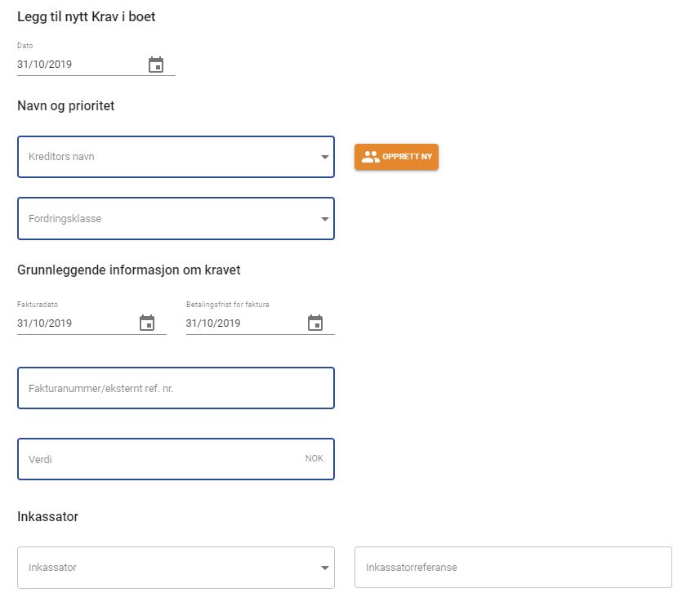Click the Fakturadato date value
700x602 pixels.
[x=45, y=323]
